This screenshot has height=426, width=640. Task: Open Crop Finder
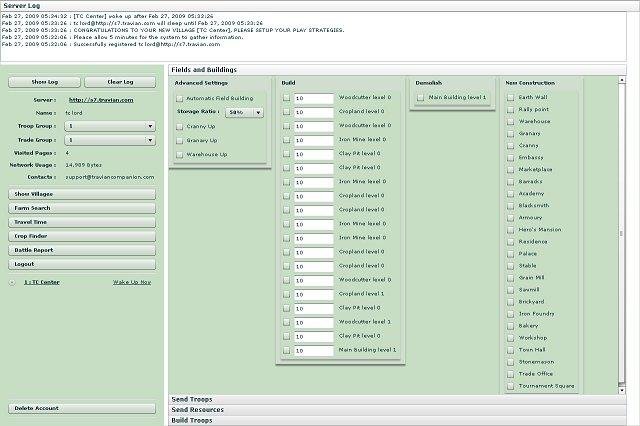82,236
